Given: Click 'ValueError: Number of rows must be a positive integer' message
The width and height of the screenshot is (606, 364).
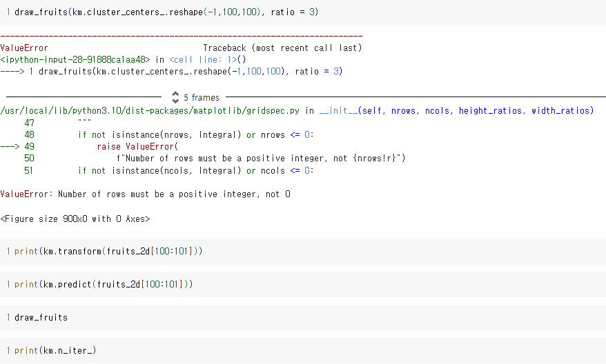Looking at the screenshot, I should pyautogui.click(x=146, y=194).
